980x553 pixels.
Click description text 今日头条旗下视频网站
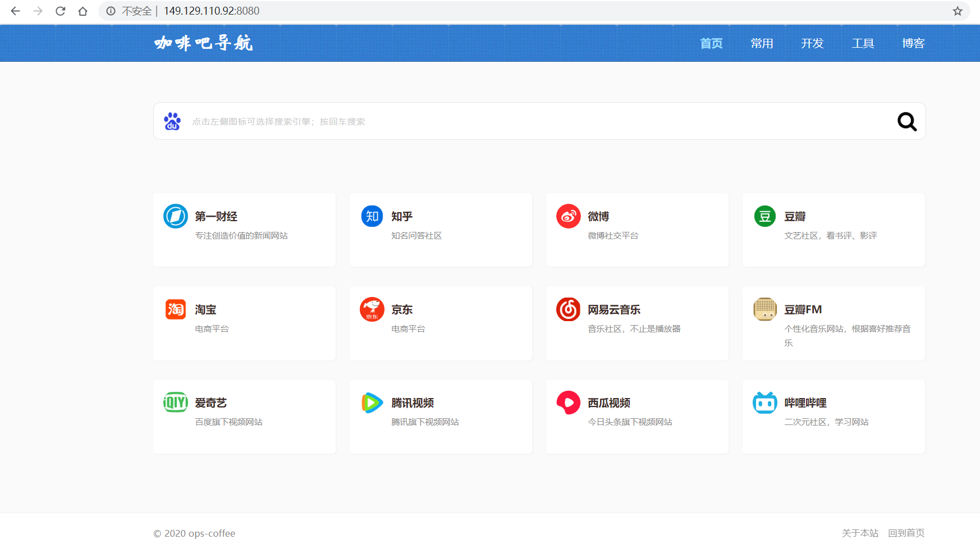(x=630, y=422)
